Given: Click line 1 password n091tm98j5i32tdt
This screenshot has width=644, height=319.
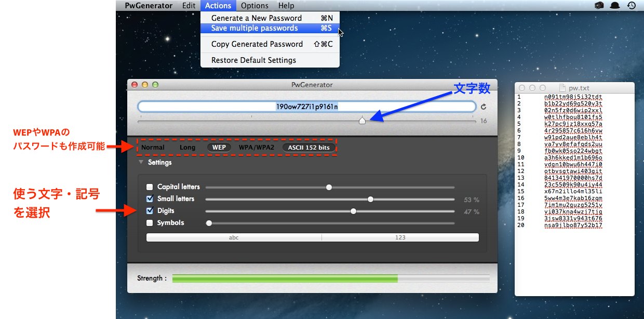Looking at the screenshot, I should 573,97.
